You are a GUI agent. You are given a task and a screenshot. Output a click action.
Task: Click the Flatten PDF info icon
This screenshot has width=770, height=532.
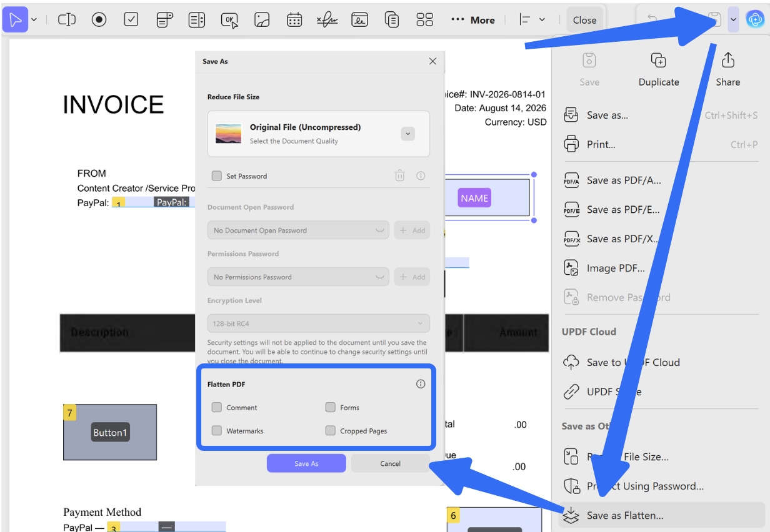pos(421,384)
